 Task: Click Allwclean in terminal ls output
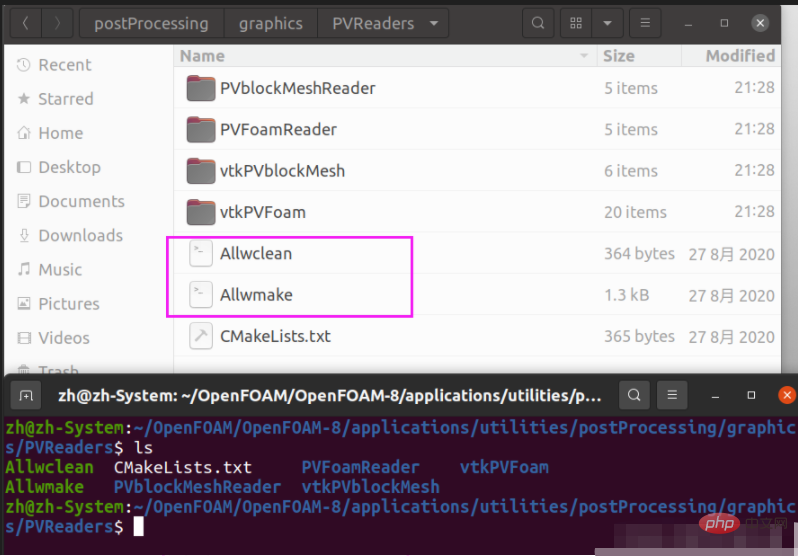(x=49, y=467)
